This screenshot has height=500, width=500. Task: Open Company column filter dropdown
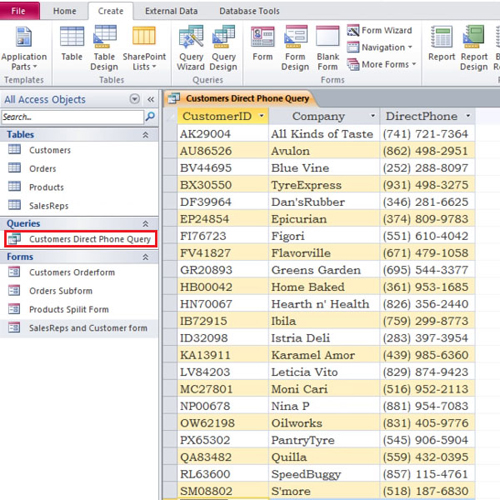pos(373,116)
